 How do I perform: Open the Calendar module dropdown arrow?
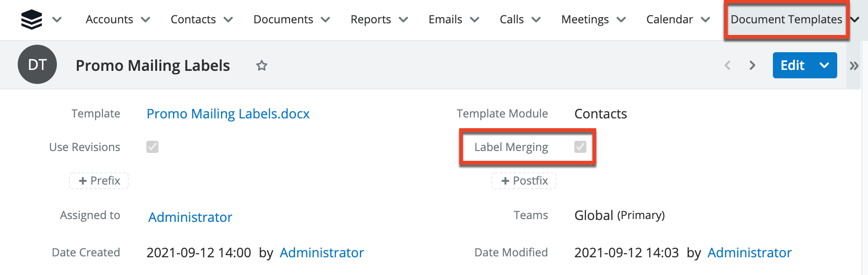[705, 20]
